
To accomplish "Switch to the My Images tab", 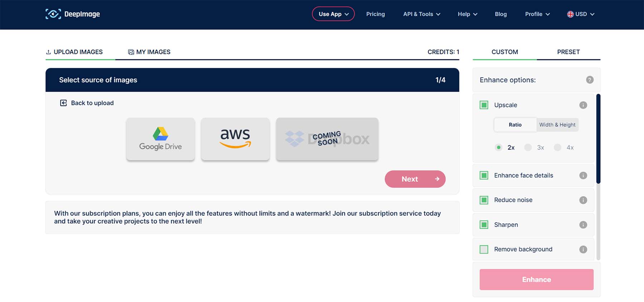I will coord(149,52).
